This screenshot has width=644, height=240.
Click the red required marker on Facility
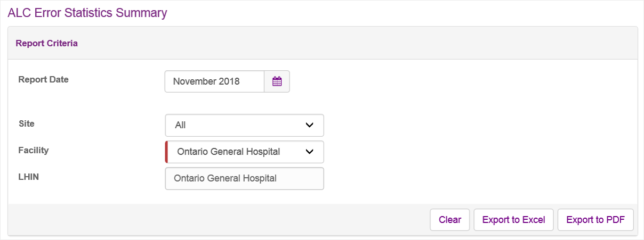click(x=166, y=152)
